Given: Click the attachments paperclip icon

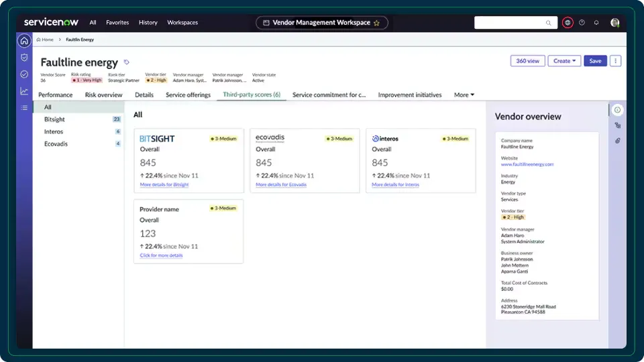Looking at the screenshot, I should pos(617,141).
